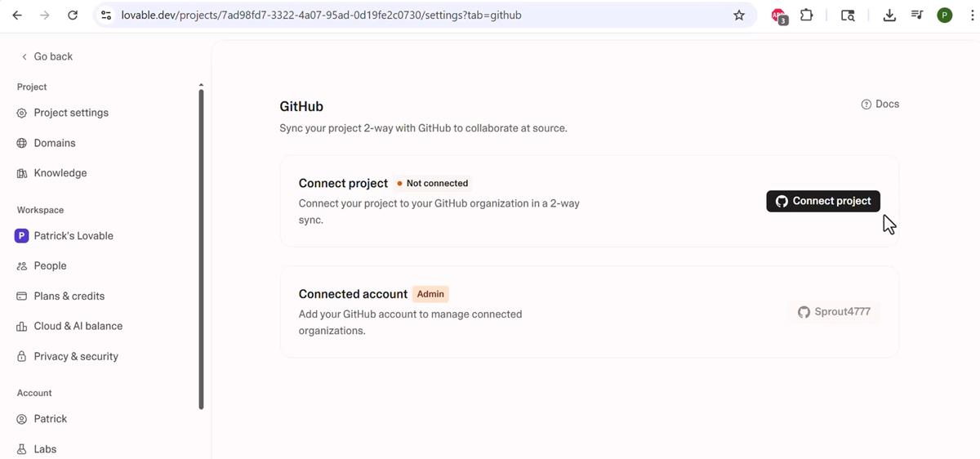Screen dimensions: 980x459
Task: Open Knowledge in sidebar
Action: (x=51, y=173)
